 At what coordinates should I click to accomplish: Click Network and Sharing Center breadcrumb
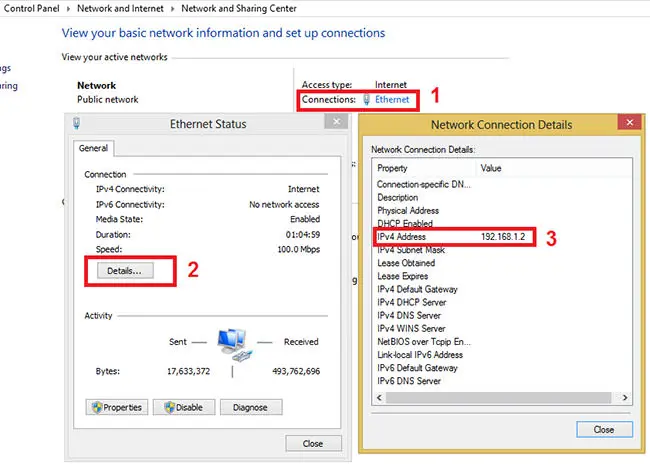239,8
